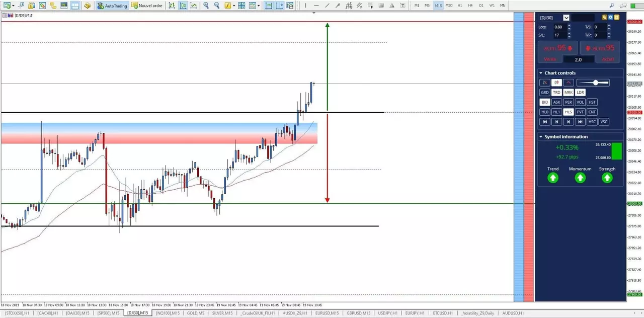644x318 pixels.
Task: Switch timeframe to H4
Action: 470,5
